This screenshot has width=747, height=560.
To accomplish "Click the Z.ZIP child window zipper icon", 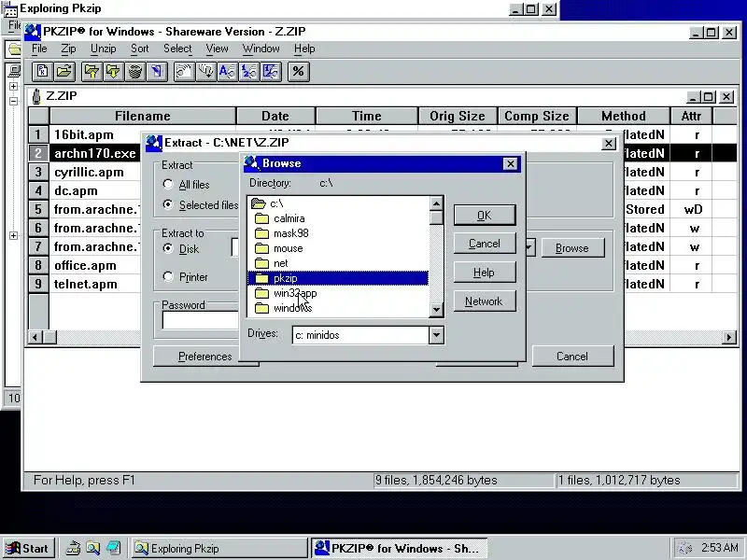I will tap(36, 96).
